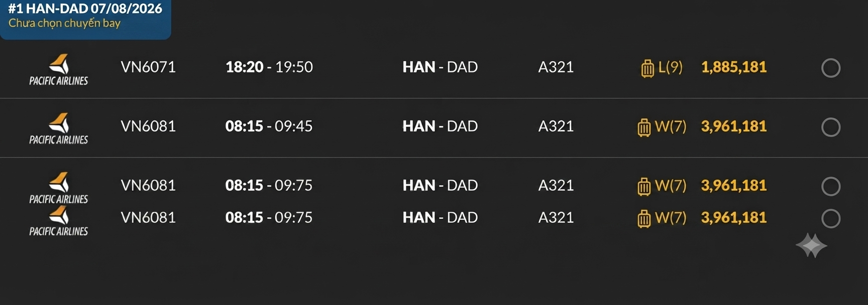Image resolution: width=868 pixels, height=305 pixels.
Task: Open the sparkle assistant icon
Action: click(811, 245)
